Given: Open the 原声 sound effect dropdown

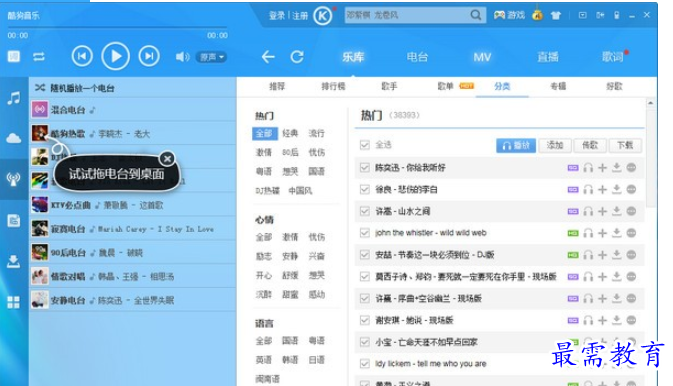Looking at the screenshot, I should click(x=212, y=57).
